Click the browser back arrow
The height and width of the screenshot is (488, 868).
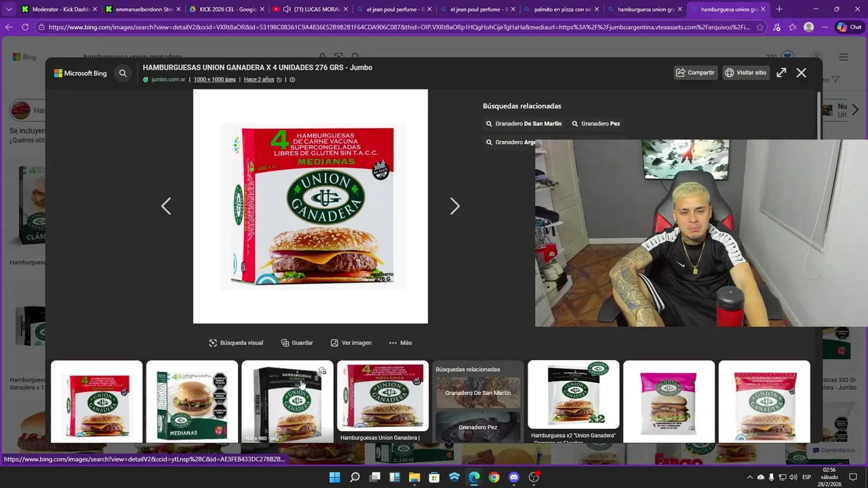8,27
